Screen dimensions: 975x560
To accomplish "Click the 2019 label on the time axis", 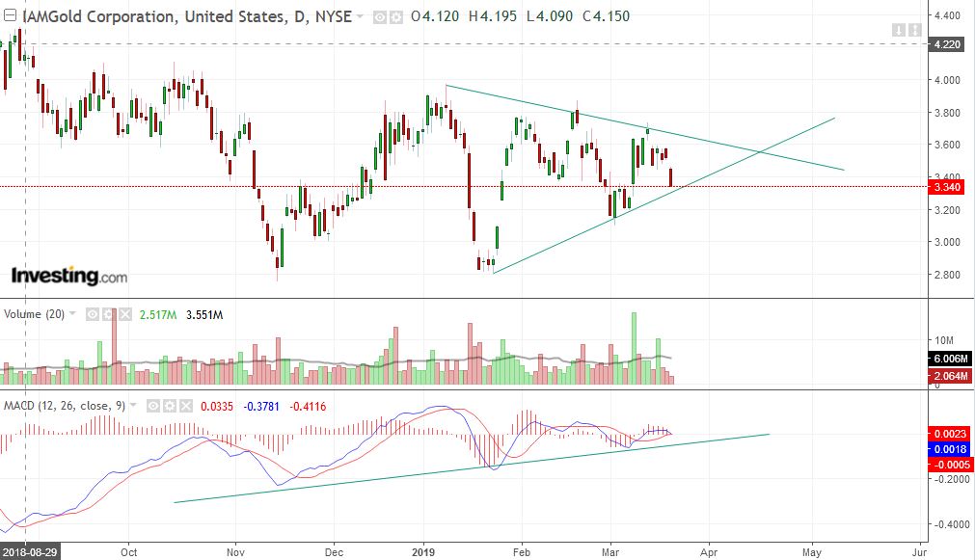I will tap(424, 552).
